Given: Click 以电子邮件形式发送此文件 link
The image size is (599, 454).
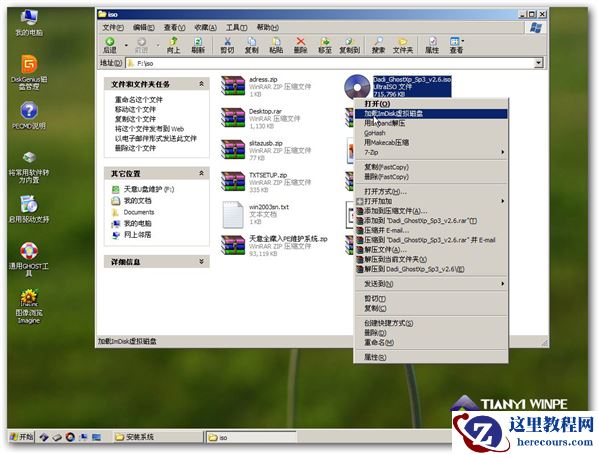Looking at the screenshot, I should 155,138.
